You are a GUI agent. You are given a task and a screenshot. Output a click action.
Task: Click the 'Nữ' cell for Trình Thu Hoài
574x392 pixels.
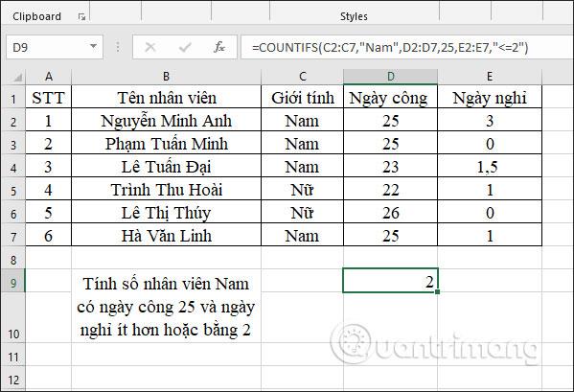tap(303, 190)
